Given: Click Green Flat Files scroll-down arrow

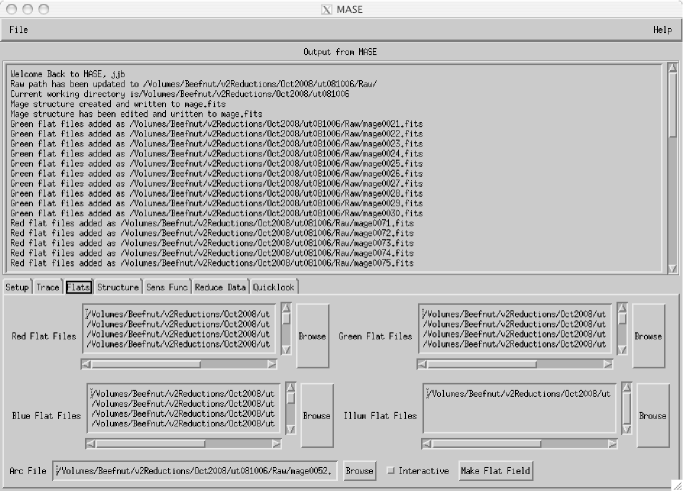Looking at the screenshot, I should pyautogui.click(x=622, y=349).
